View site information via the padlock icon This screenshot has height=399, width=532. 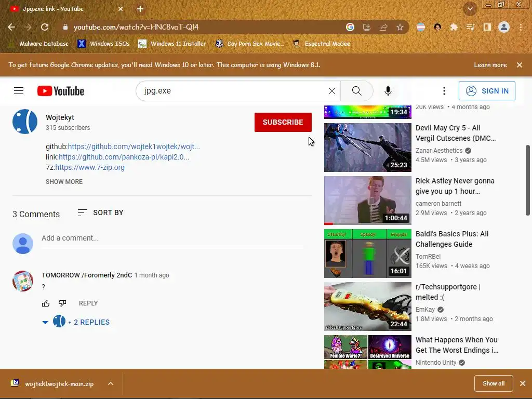pyautogui.click(x=65, y=27)
